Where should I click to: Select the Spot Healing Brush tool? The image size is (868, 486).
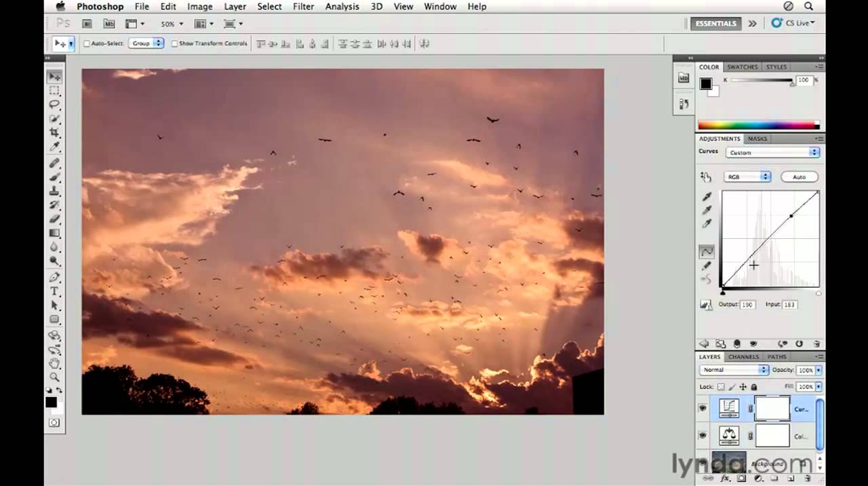(54, 164)
